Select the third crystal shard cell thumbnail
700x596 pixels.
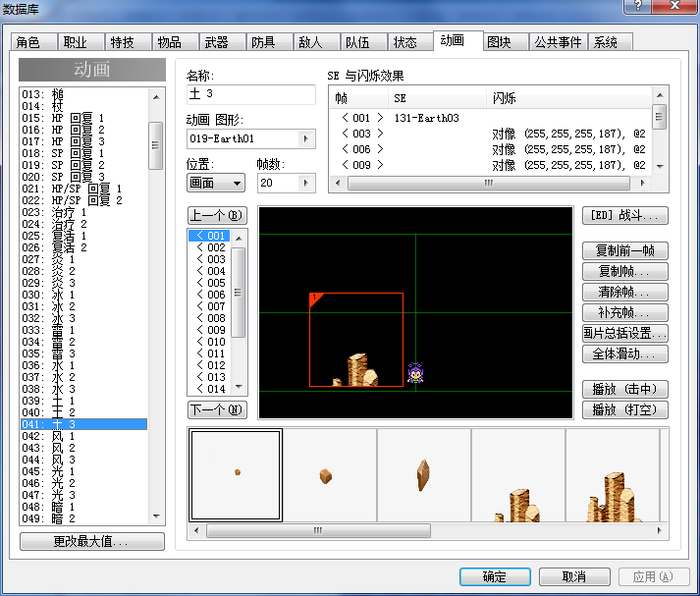[x=424, y=475]
